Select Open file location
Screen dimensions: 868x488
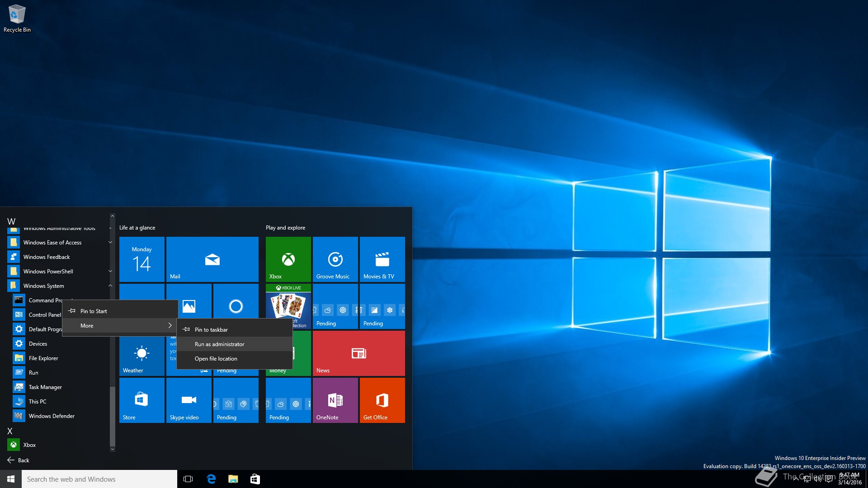[x=216, y=359]
